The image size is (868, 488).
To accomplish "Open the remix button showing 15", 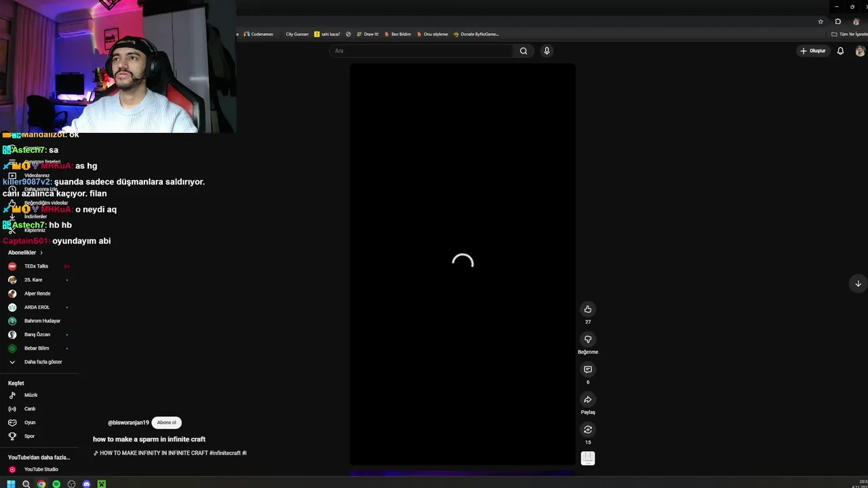I will pyautogui.click(x=588, y=429).
